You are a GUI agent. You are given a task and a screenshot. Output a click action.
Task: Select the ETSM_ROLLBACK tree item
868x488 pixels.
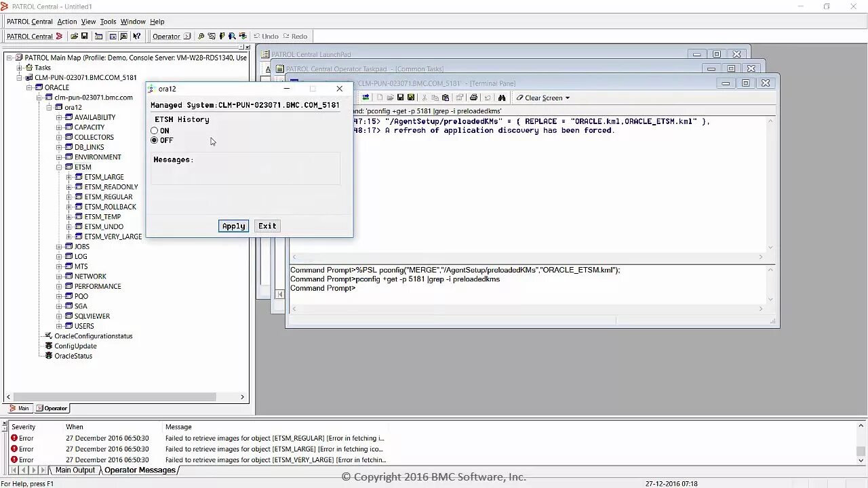(110, 207)
